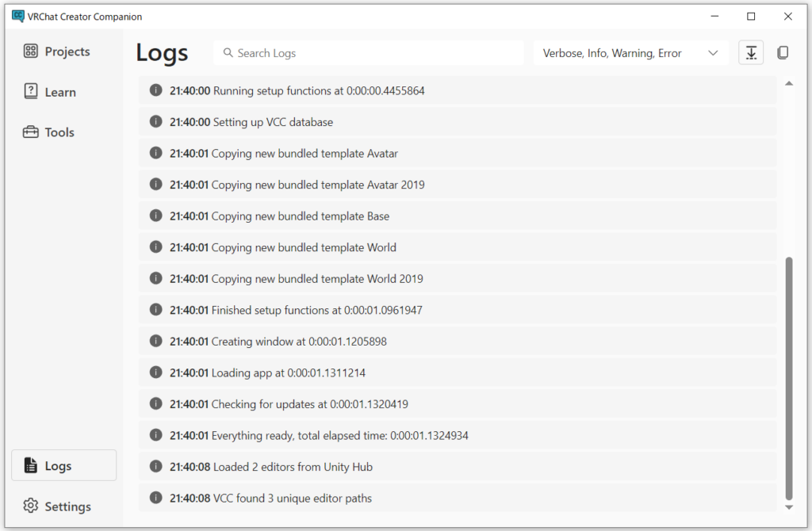Click info icon beside 'Finished setup functions'
Screen dimensions: 812x531
[156, 310]
